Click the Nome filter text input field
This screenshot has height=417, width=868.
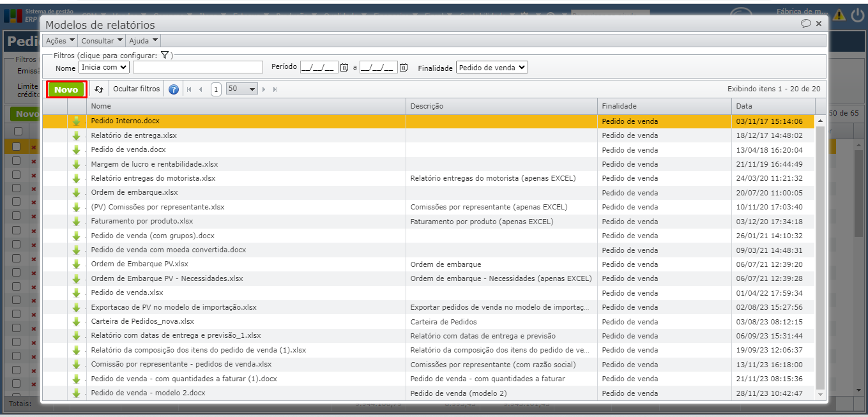click(x=197, y=67)
